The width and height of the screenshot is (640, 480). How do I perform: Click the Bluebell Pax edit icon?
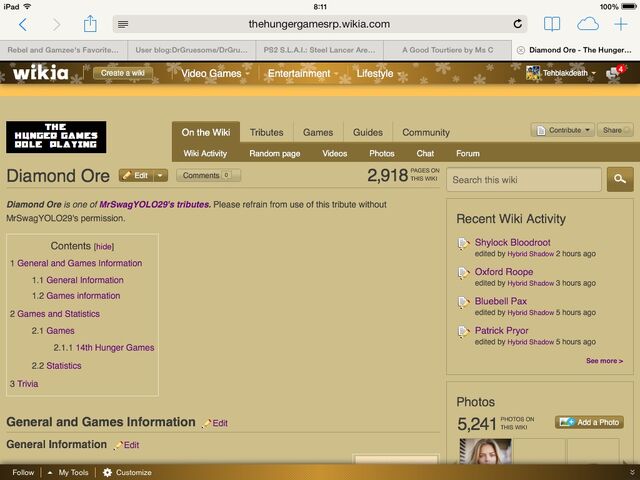click(463, 302)
